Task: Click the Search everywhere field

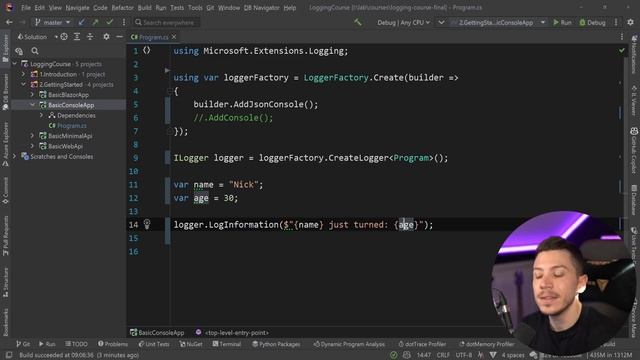Action: click(x=167, y=22)
